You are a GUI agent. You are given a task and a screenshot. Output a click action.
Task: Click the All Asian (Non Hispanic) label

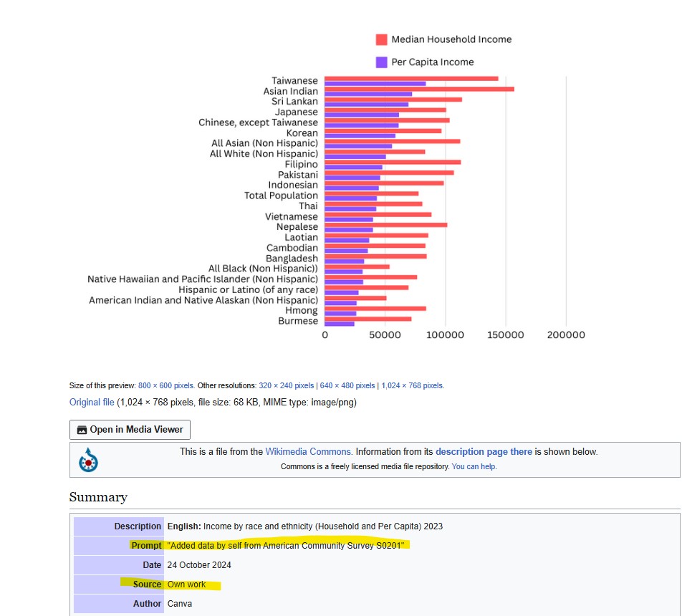264,143
